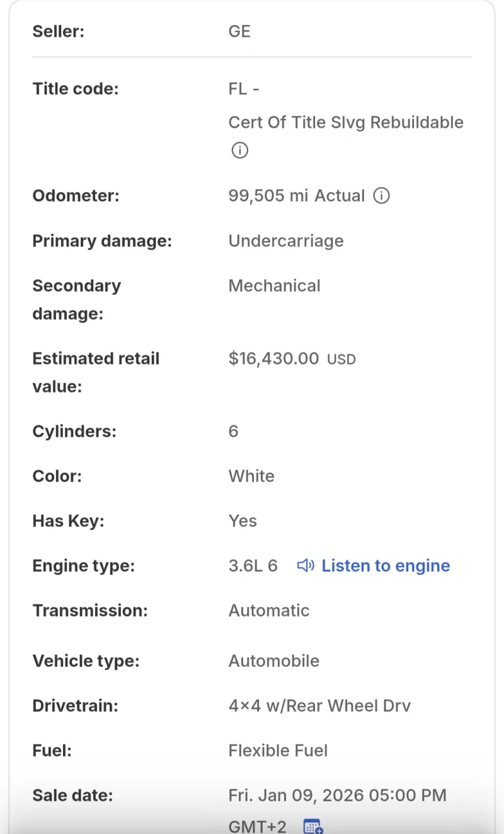Viewport: 504px width, 834px height.
Task: Select the Mechanical secondary damage entry
Action: point(275,286)
